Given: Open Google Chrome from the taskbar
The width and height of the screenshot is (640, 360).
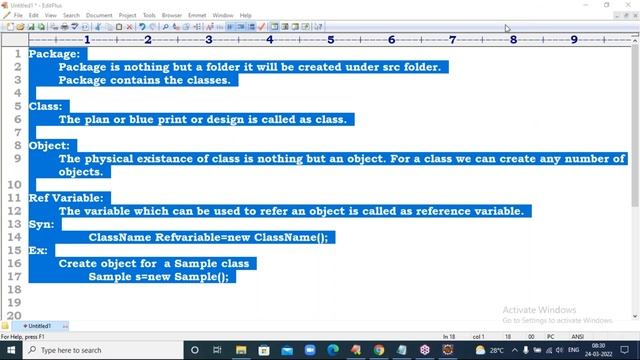Looking at the screenshot, I should pyautogui.click(x=379, y=350).
